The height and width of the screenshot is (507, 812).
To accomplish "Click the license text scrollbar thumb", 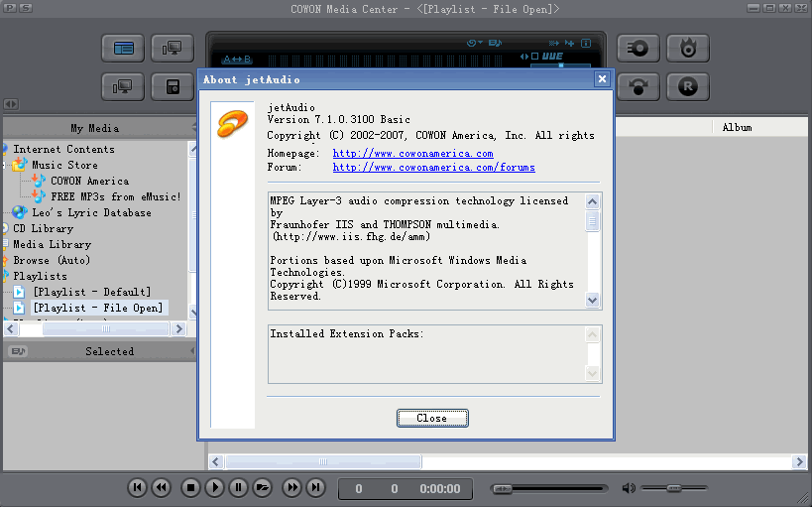I will [592, 221].
